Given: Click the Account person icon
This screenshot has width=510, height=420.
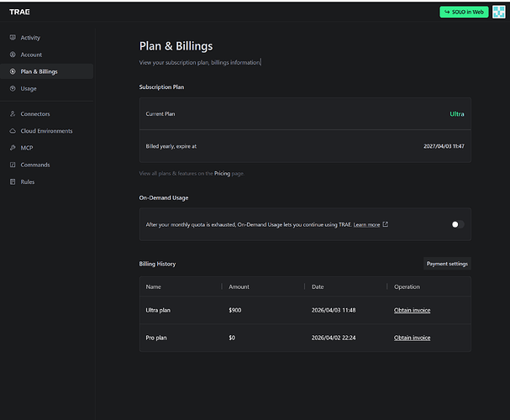Looking at the screenshot, I should [x=13, y=55].
